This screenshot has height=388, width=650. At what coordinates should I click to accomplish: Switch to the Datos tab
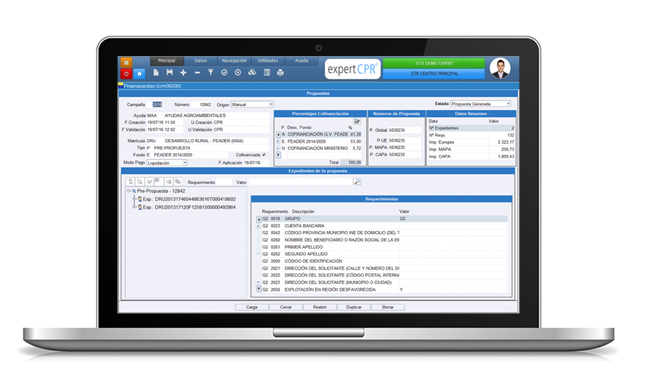[201, 61]
